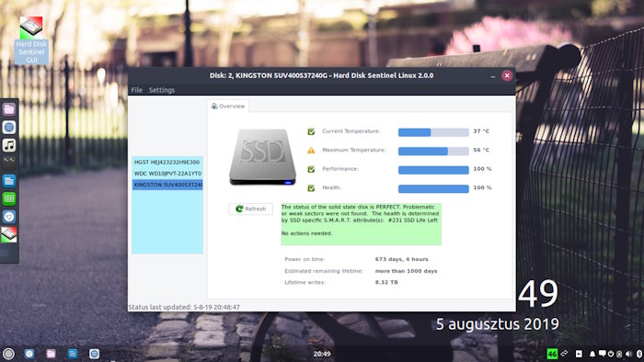Open the battery indicator in tray
The image size is (644, 362).
(619, 354)
